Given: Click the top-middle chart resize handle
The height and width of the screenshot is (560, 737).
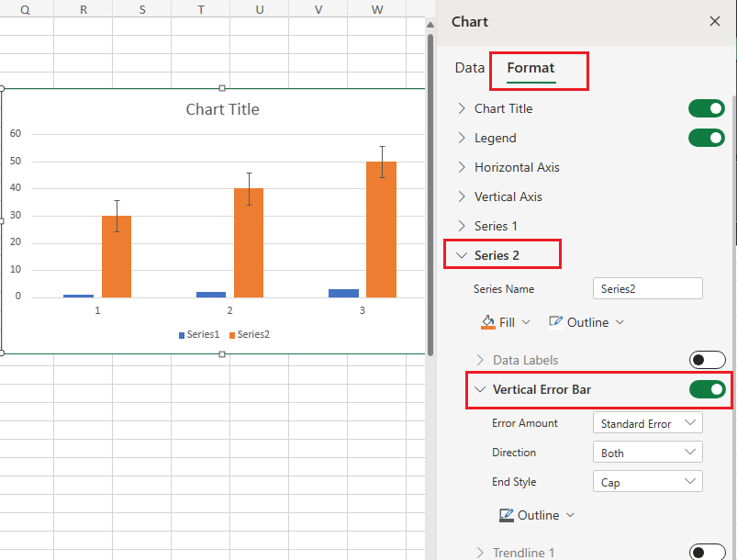Looking at the screenshot, I should (x=222, y=88).
